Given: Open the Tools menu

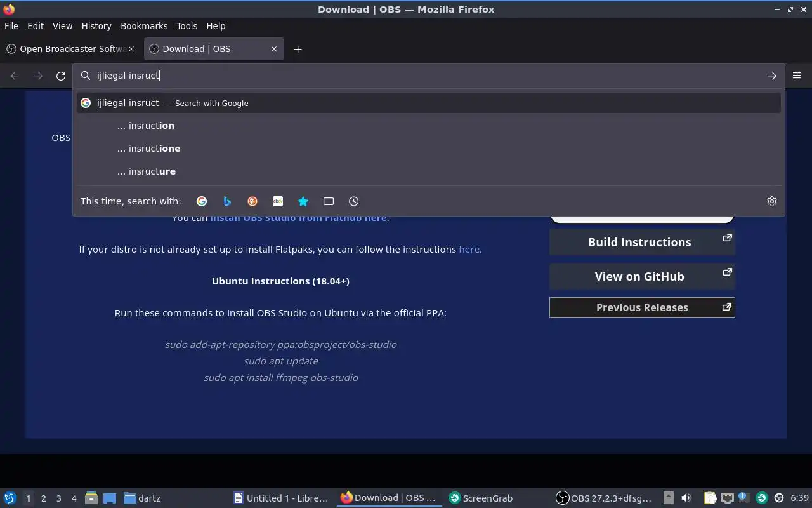Looking at the screenshot, I should (x=187, y=26).
